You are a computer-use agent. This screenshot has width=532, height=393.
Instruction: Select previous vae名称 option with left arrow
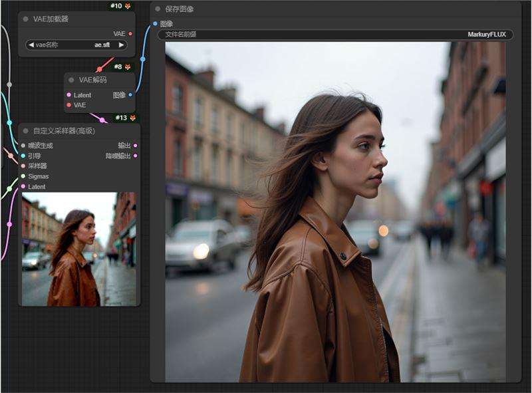(x=31, y=45)
